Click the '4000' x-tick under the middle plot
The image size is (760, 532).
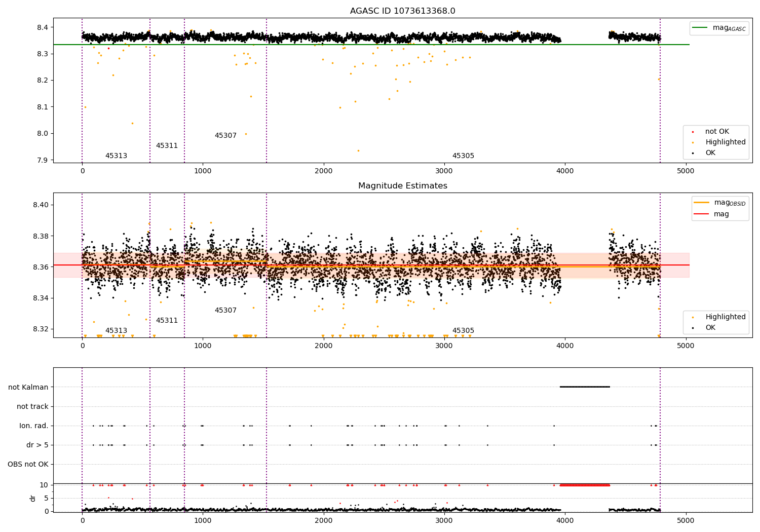565,346
